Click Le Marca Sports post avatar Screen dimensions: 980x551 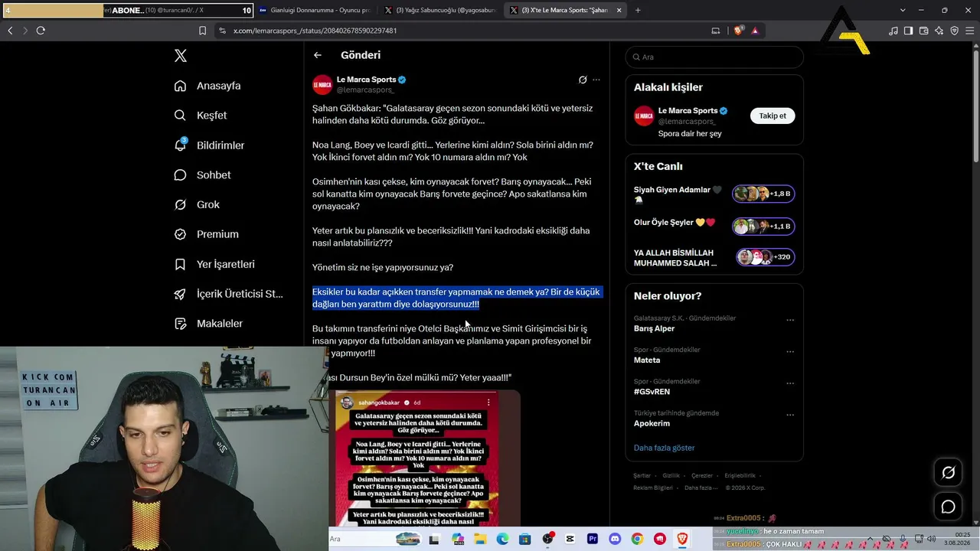point(322,84)
